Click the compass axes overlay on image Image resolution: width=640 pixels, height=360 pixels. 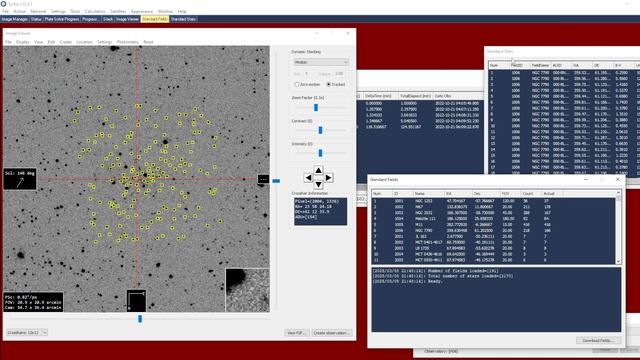pos(136,301)
